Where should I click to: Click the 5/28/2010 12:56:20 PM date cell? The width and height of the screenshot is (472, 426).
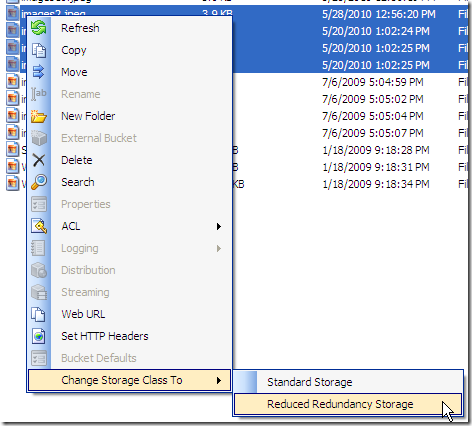pos(379,14)
